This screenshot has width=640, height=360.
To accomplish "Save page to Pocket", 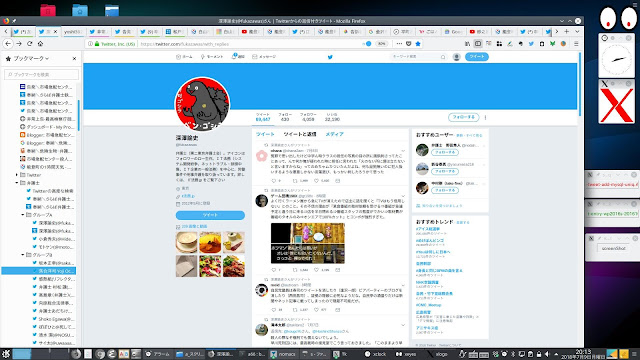I will 409,44.
